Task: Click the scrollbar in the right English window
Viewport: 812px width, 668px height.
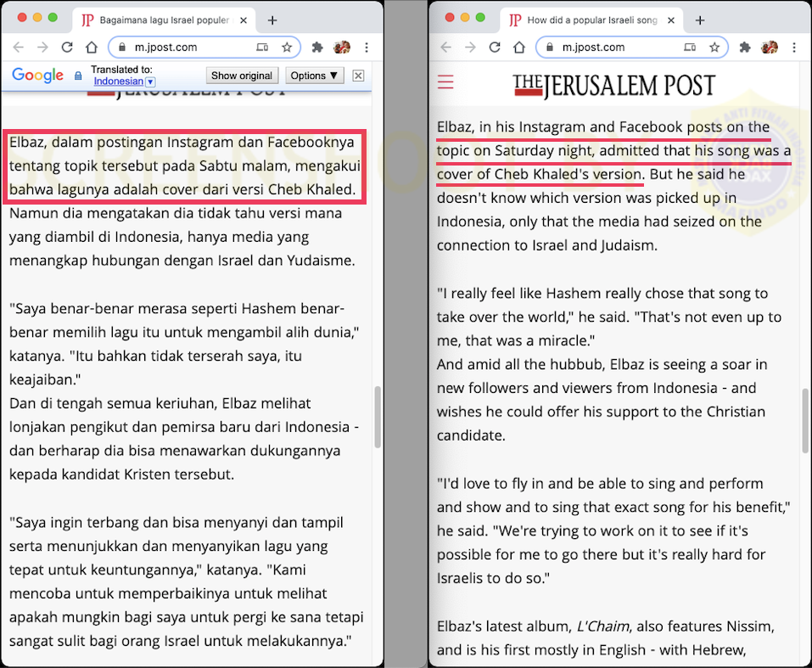Action: click(805, 420)
